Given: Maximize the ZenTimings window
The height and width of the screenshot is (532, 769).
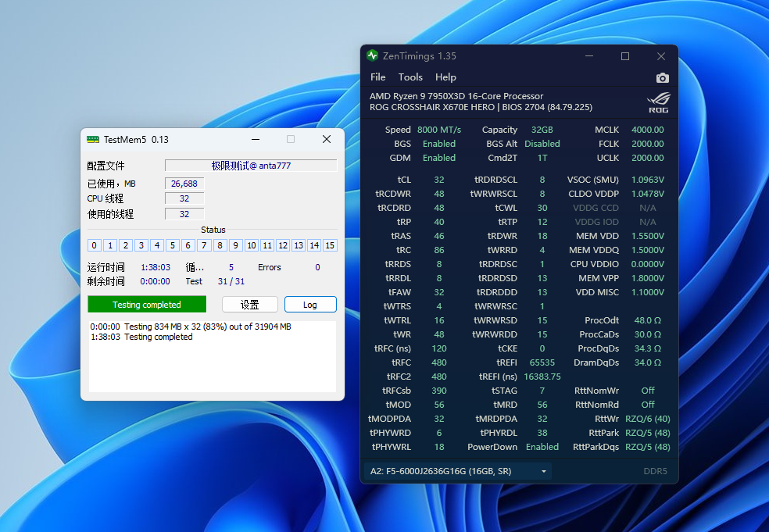Looking at the screenshot, I should [625, 56].
